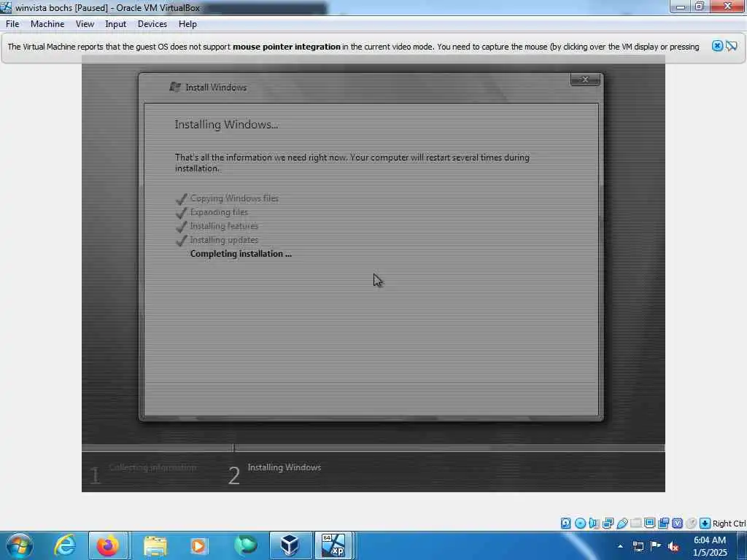Switch to VirtualBox Manager cube taskbar icon

[x=290, y=545]
